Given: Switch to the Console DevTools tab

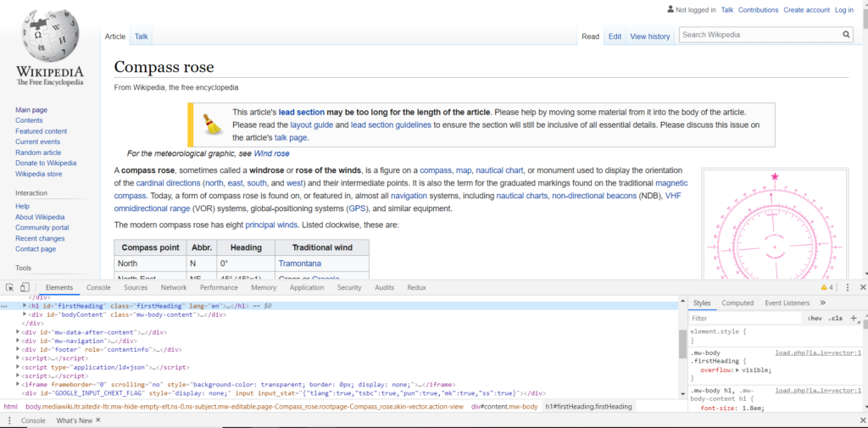Looking at the screenshot, I should [98, 287].
